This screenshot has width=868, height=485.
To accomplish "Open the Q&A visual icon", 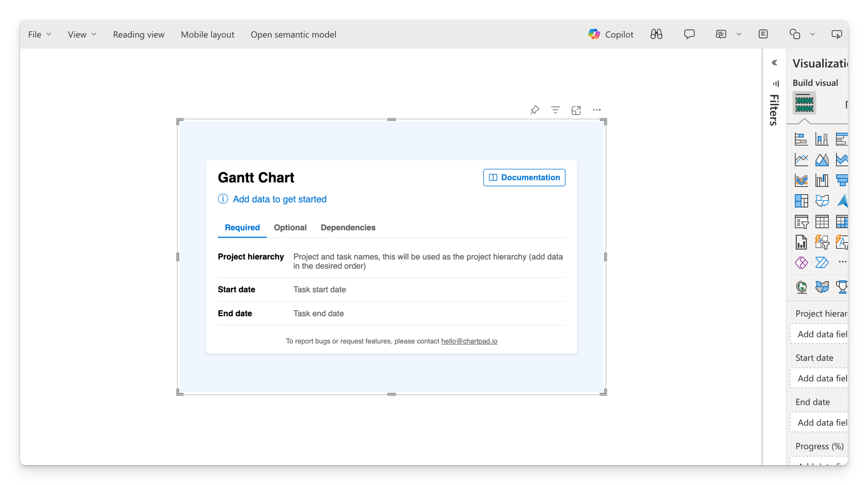I will tap(721, 34).
